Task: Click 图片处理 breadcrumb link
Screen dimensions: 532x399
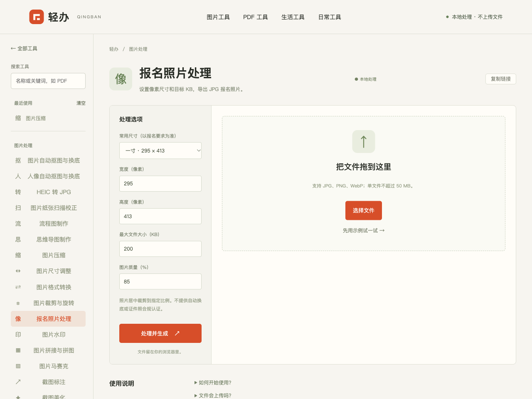Action: (138, 49)
